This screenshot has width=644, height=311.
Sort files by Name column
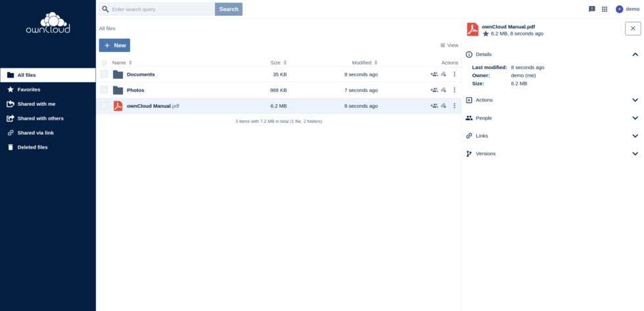coord(122,62)
